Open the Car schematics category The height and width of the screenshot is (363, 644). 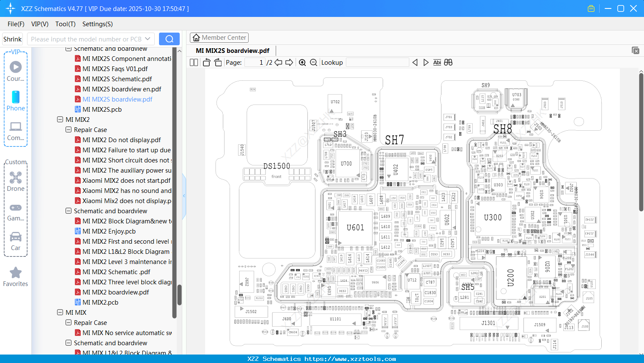point(16,241)
